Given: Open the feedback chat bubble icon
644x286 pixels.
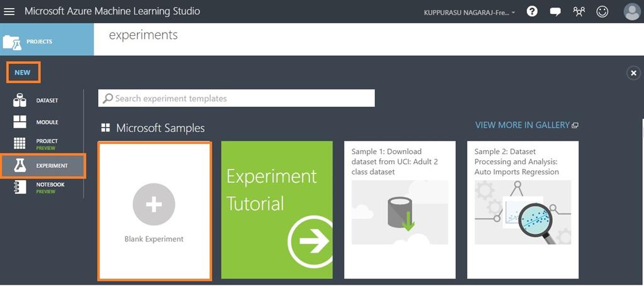Looking at the screenshot, I should coord(555,11).
